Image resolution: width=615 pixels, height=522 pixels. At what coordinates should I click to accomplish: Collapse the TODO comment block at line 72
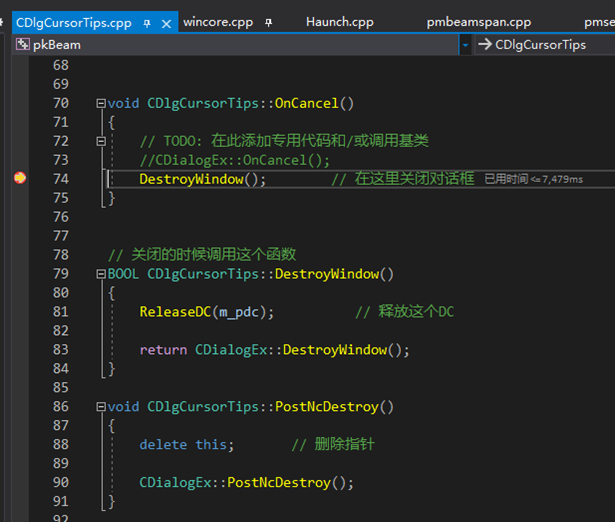100,141
